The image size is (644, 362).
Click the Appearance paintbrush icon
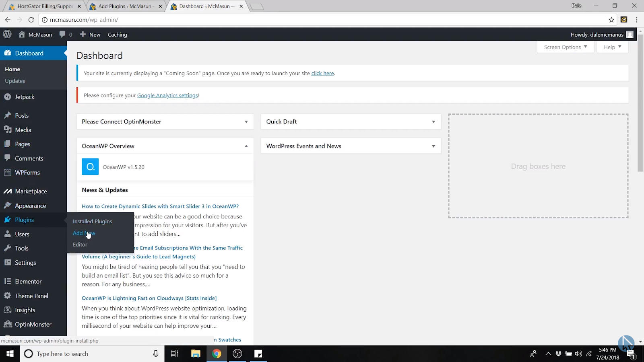[8, 206]
